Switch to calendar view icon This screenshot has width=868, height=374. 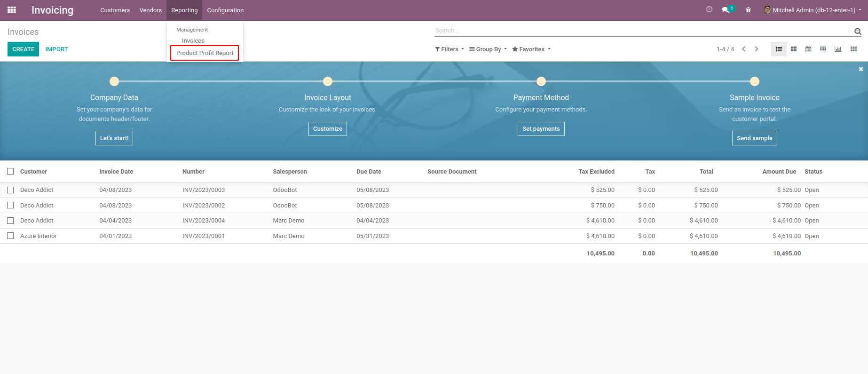pos(808,49)
